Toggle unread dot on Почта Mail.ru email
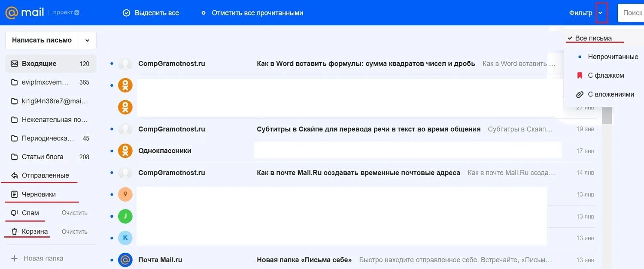Viewport: 644px width, 269px height. 112,260
